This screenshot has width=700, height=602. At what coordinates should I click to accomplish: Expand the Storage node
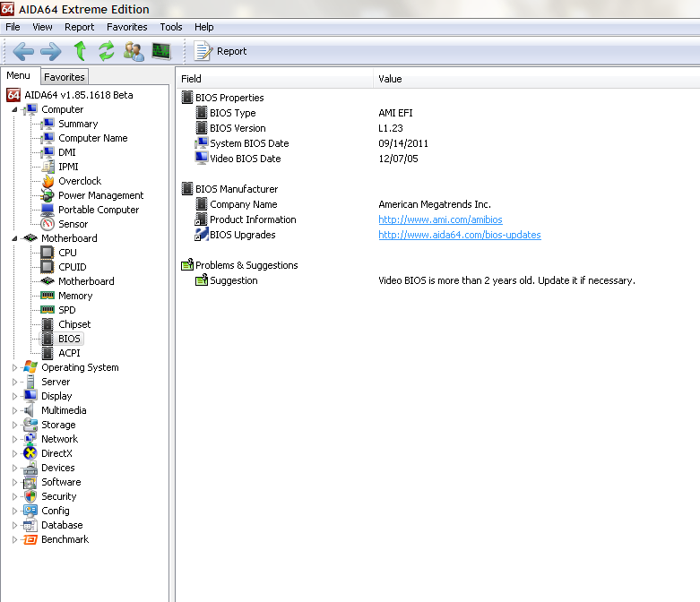(x=14, y=425)
